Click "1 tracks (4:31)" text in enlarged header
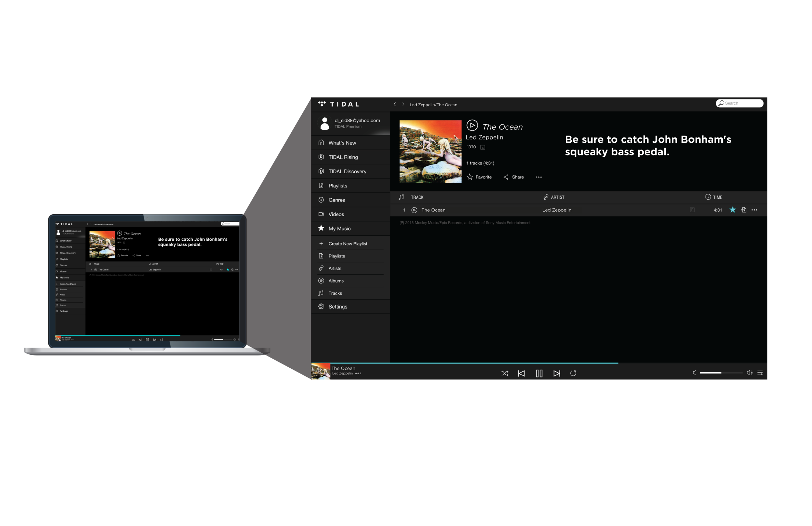The height and width of the screenshot is (526, 812). tap(480, 163)
